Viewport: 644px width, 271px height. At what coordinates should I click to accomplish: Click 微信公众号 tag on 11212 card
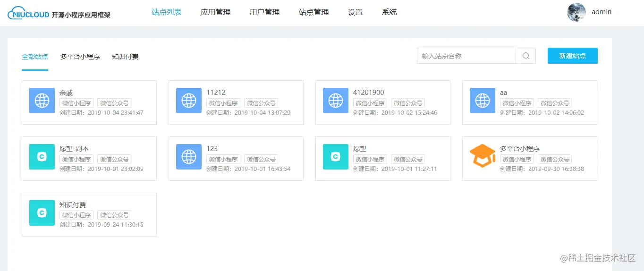click(x=261, y=103)
